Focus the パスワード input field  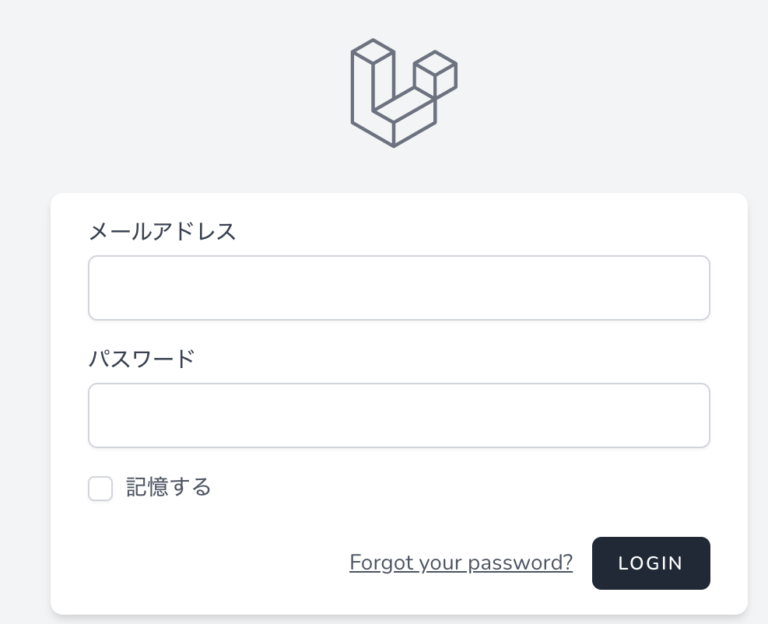tap(399, 415)
